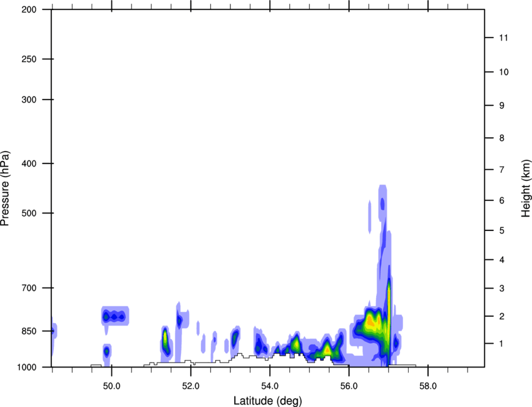532x407 pixels.
Task: Select the 500 pressure tick label
Action: click(29, 213)
